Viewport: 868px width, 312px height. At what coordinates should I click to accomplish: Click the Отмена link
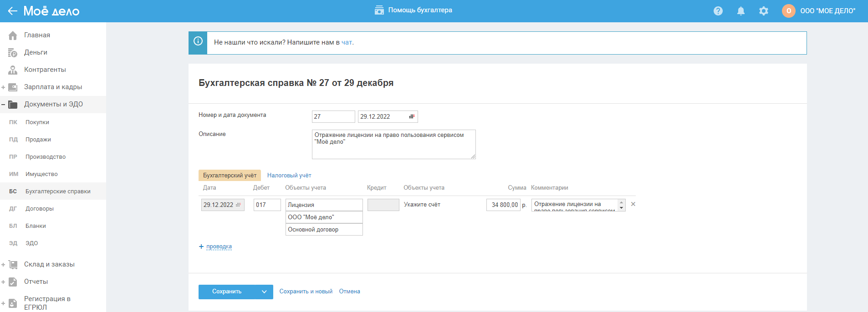point(349,292)
